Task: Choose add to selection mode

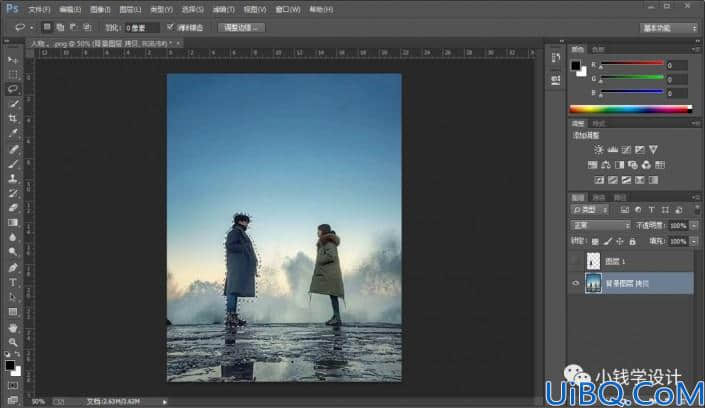Action: (60, 27)
